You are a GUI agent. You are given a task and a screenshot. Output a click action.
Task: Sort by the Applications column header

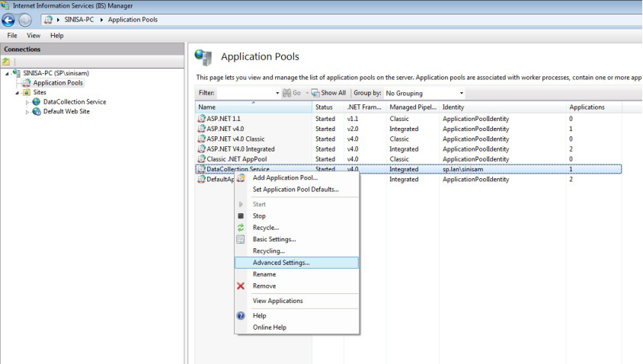[593, 107]
